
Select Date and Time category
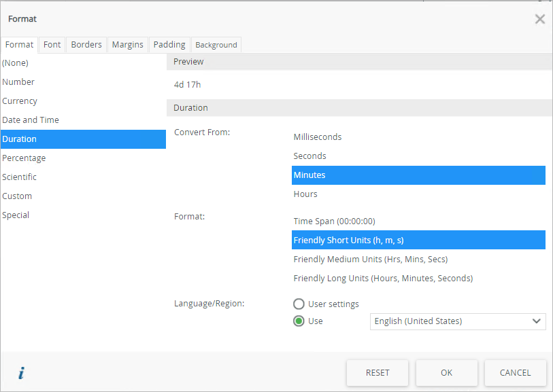click(x=31, y=120)
